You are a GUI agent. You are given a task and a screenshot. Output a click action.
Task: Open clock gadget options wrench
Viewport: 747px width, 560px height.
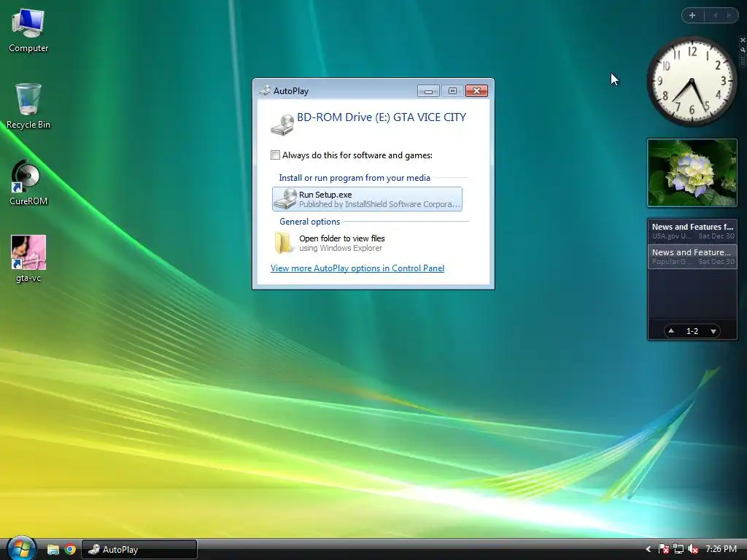(x=743, y=50)
